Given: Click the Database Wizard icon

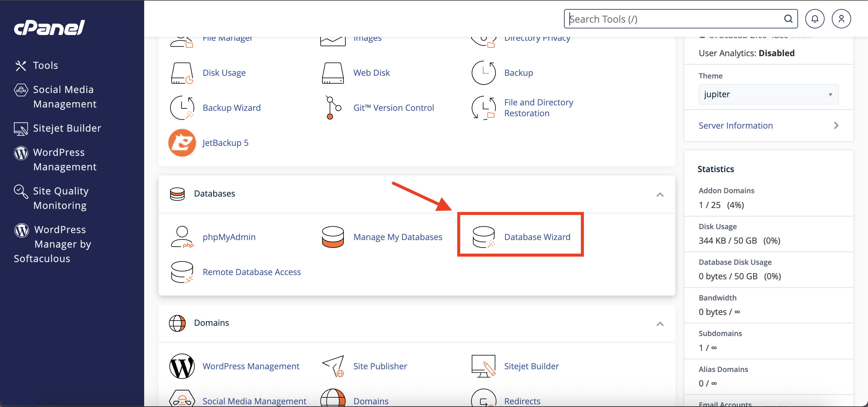Looking at the screenshot, I should point(483,237).
